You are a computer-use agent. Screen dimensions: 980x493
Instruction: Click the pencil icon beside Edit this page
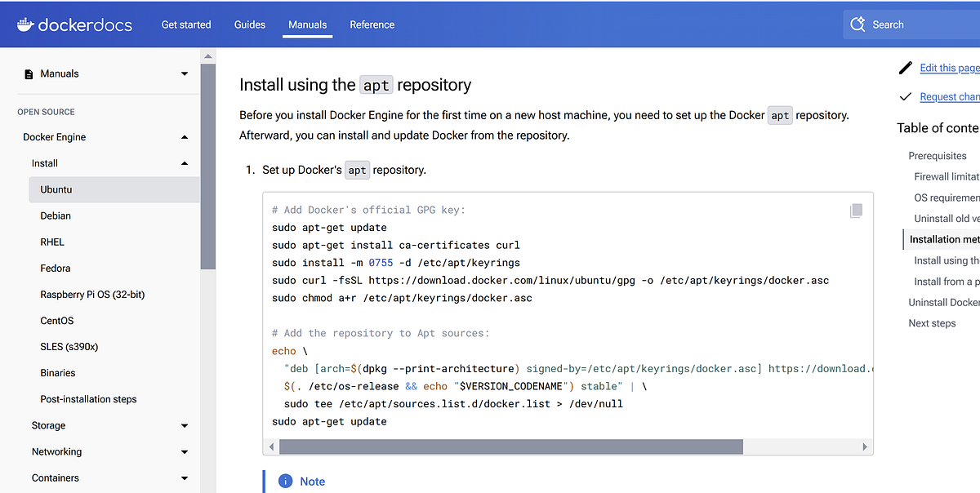click(x=905, y=68)
